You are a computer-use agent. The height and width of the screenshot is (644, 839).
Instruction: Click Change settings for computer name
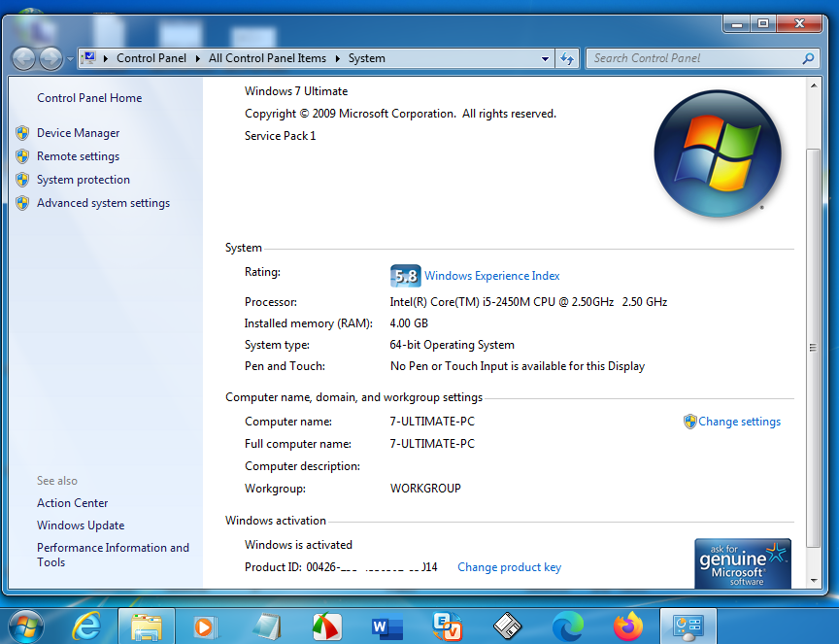coord(740,422)
